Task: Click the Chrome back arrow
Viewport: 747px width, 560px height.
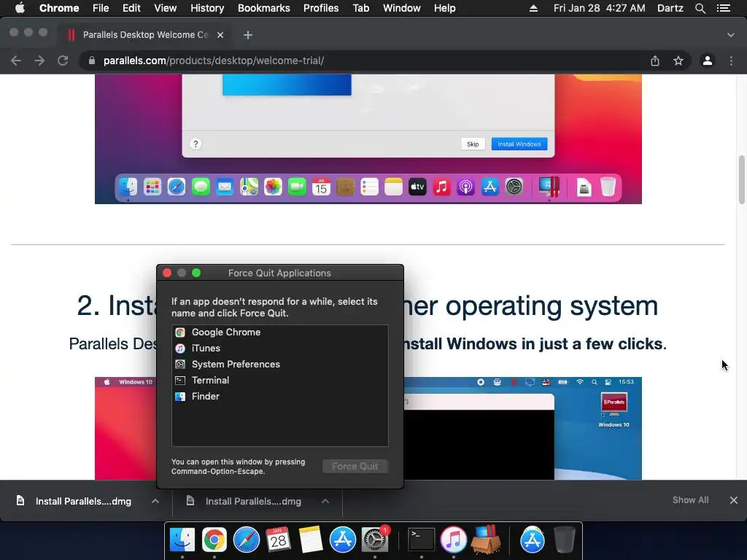Action: click(16, 61)
